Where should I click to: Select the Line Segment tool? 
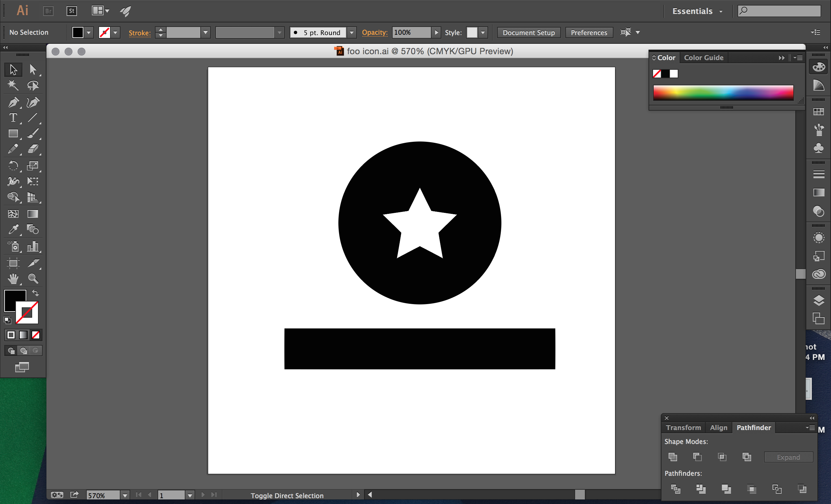pyautogui.click(x=33, y=118)
